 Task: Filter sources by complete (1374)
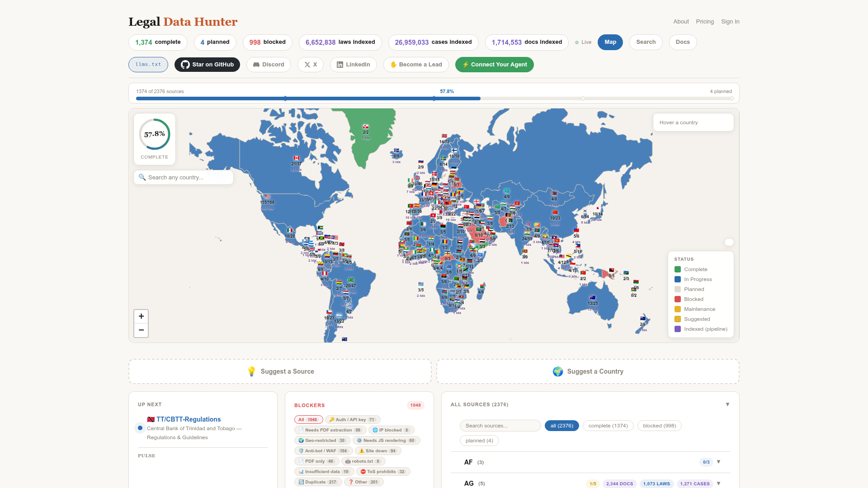tap(608, 426)
